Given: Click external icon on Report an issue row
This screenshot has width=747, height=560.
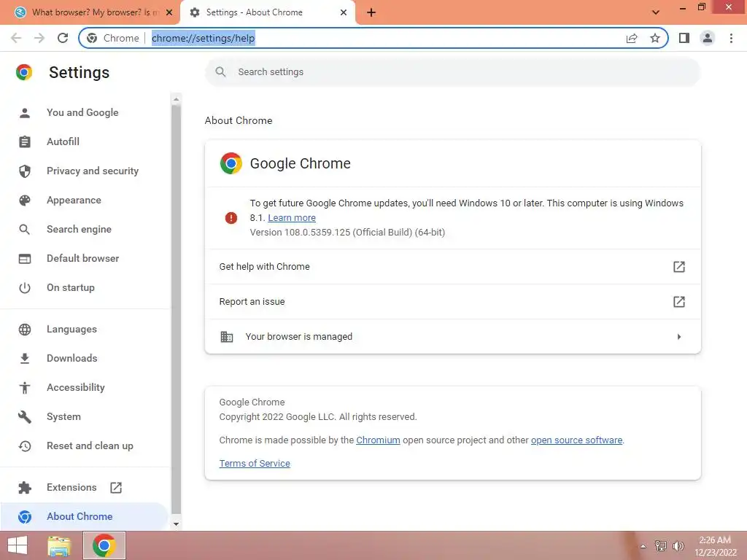Looking at the screenshot, I should pyautogui.click(x=679, y=301).
